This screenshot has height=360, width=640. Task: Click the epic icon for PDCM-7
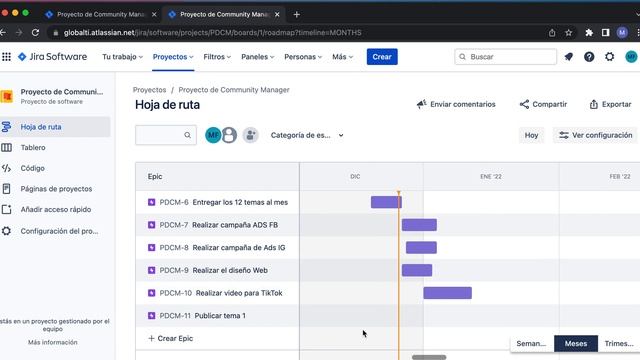pyautogui.click(x=151, y=225)
